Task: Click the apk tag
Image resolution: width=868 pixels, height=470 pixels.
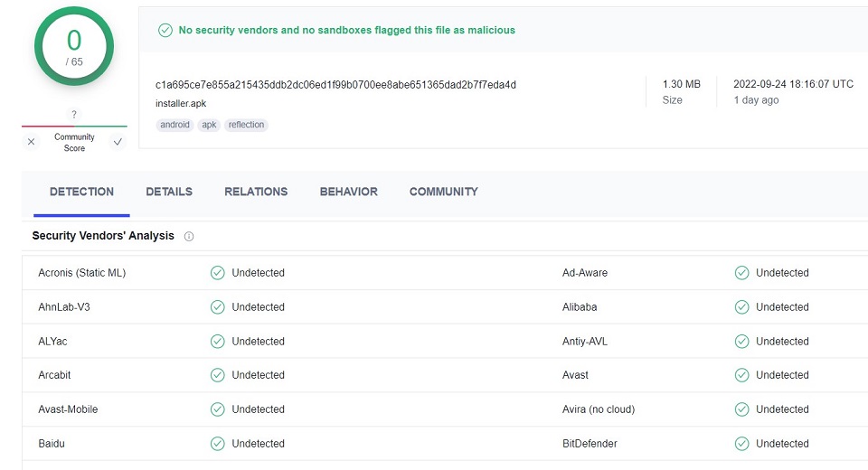Action: coord(209,125)
